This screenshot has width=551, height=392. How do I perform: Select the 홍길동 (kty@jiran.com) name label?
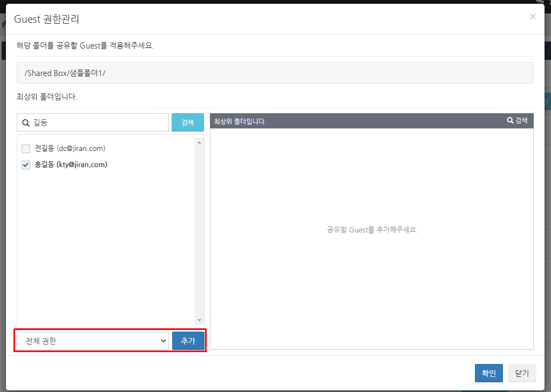[71, 165]
